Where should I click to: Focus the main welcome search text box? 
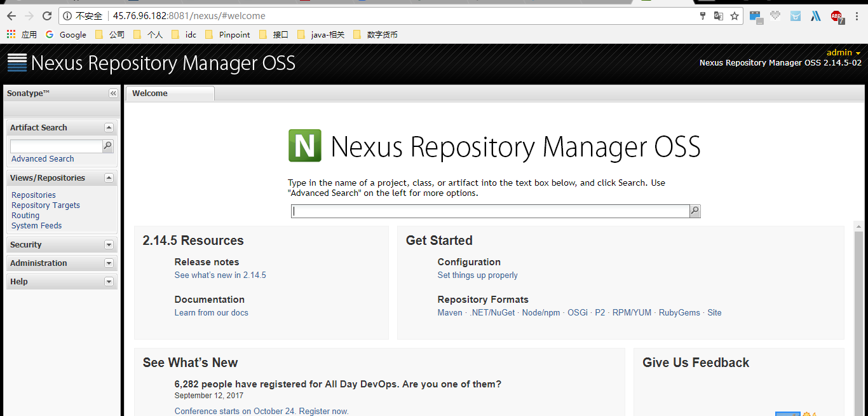(x=491, y=211)
